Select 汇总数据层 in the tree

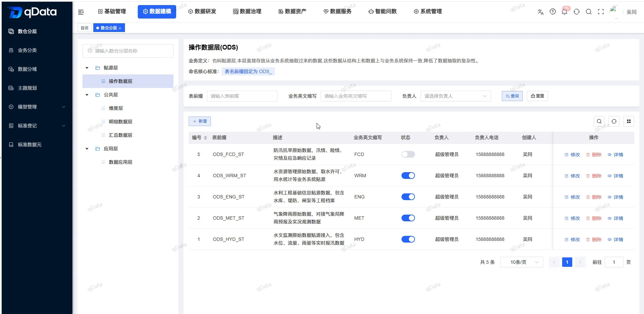tap(128, 135)
